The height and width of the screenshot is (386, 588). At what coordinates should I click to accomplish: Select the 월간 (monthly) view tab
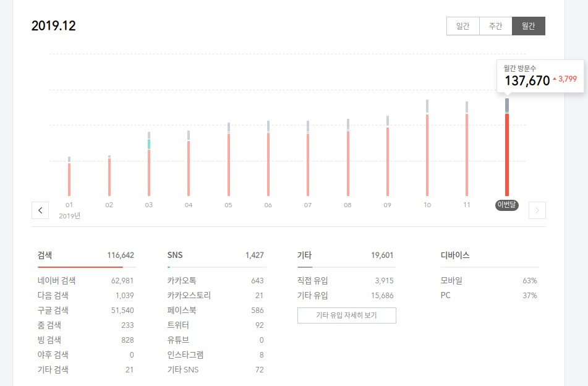click(x=529, y=26)
